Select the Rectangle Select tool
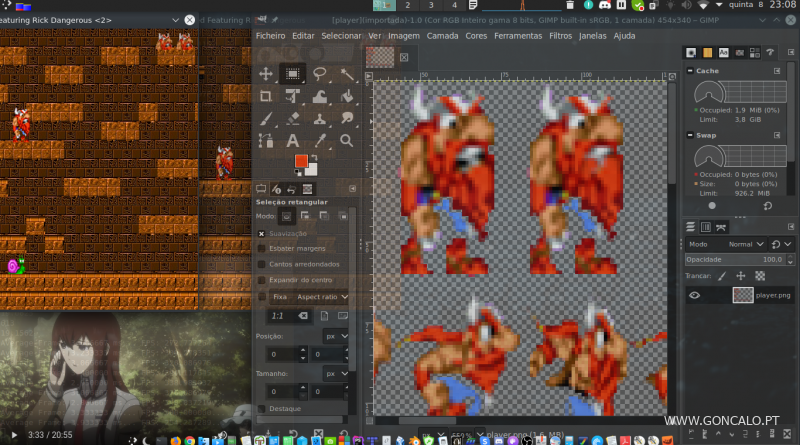 pyautogui.click(x=293, y=74)
